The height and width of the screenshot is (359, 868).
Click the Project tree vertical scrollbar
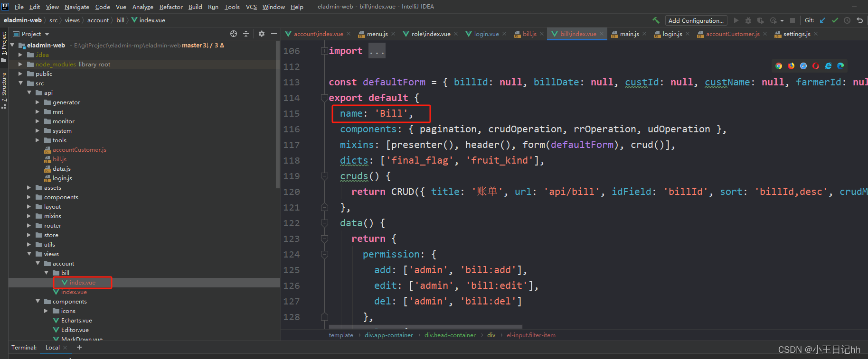click(278, 114)
